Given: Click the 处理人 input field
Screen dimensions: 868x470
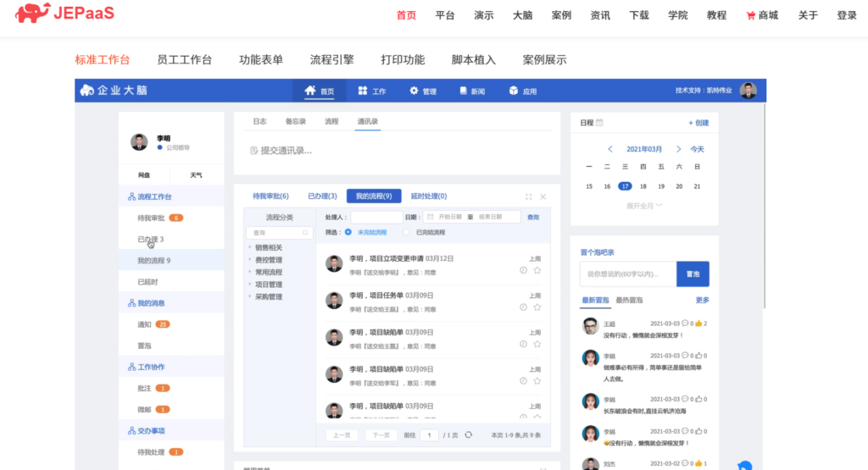Looking at the screenshot, I should (x=376, y=218).
